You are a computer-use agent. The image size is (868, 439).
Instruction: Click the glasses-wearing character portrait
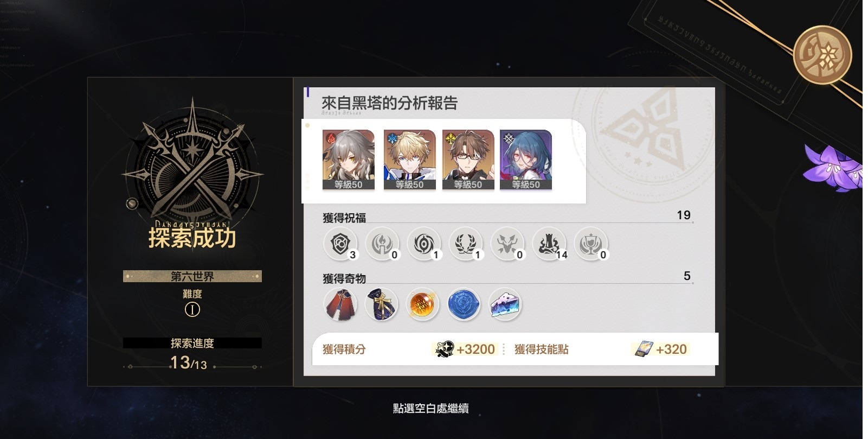point(468,160)
